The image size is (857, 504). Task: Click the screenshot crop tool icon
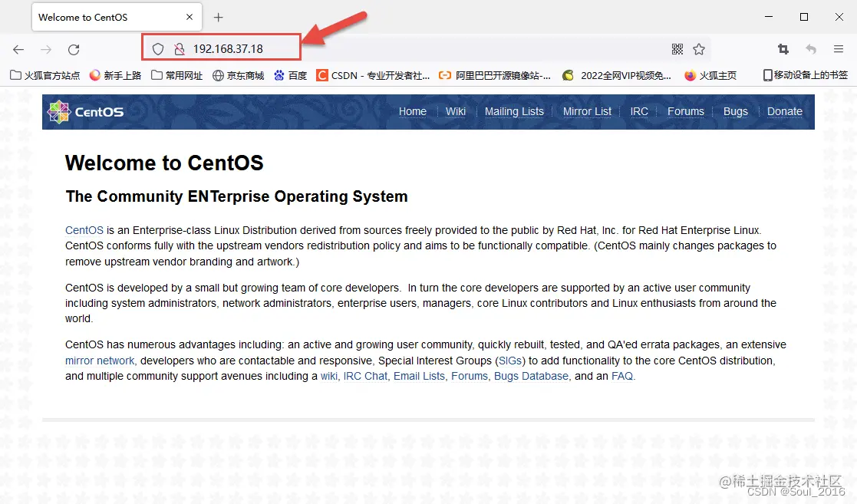click(783, 49)
